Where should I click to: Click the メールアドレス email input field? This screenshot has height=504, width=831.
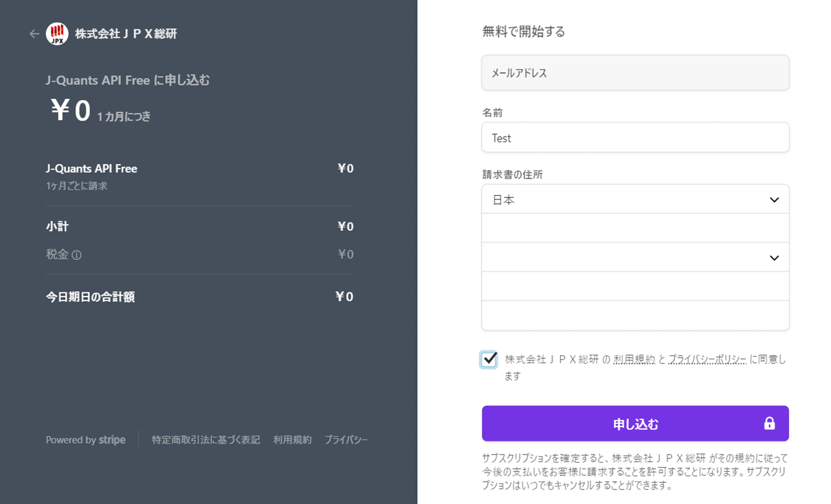click(635, 73)
